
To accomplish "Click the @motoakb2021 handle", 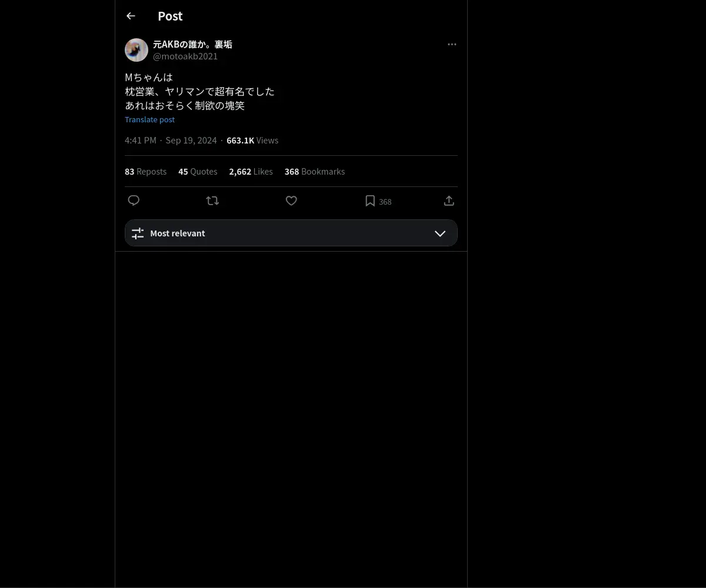I will pyautogui.click(x=185, y=56).
